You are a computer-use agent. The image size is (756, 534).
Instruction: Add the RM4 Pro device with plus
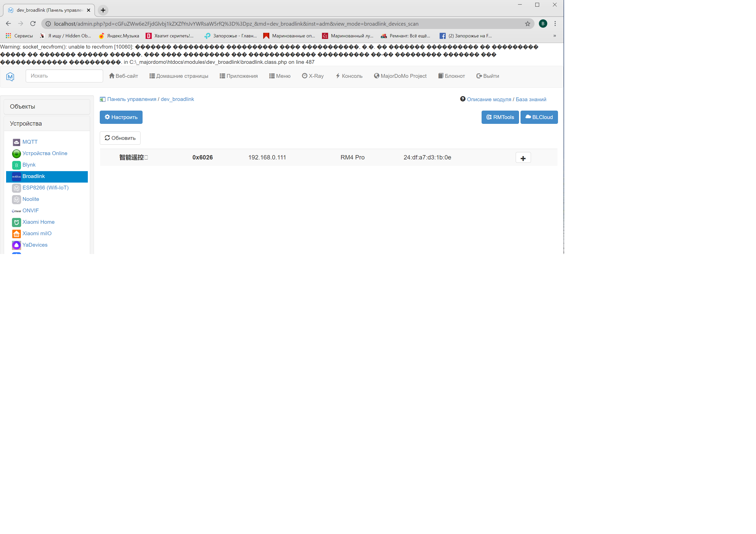[523, 158]
